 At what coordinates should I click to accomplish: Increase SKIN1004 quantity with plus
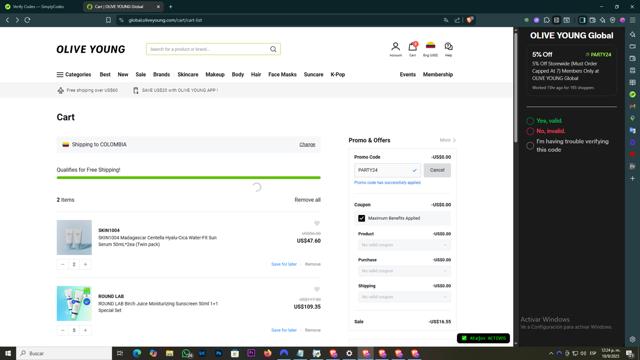pos(85,264)
